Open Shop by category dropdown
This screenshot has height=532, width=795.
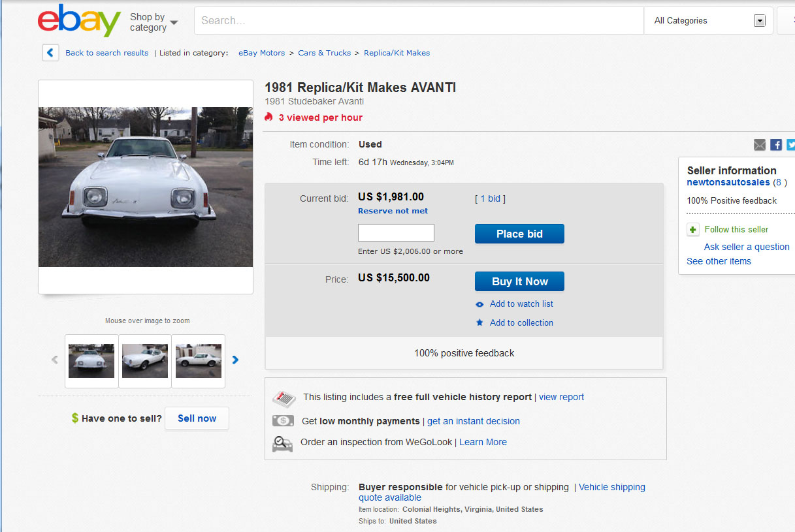point(154,22)
